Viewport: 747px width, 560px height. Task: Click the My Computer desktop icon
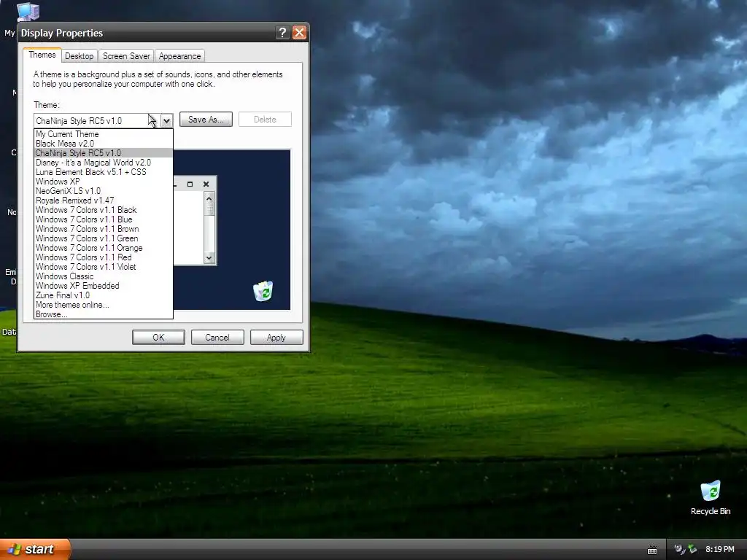[x=28, y=12]
